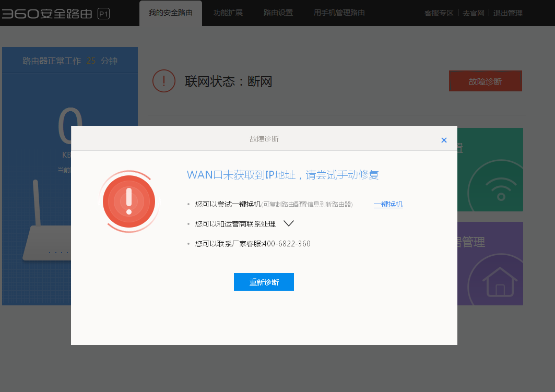Click the 联网状态：断网 status text
Screen dimensions: 555x392
[x=228, y=82]
